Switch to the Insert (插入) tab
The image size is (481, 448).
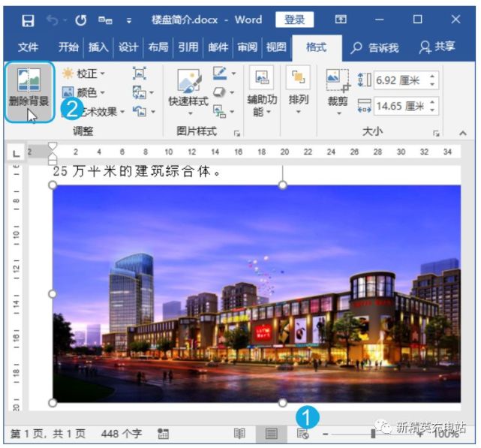[x=98, y=47]
